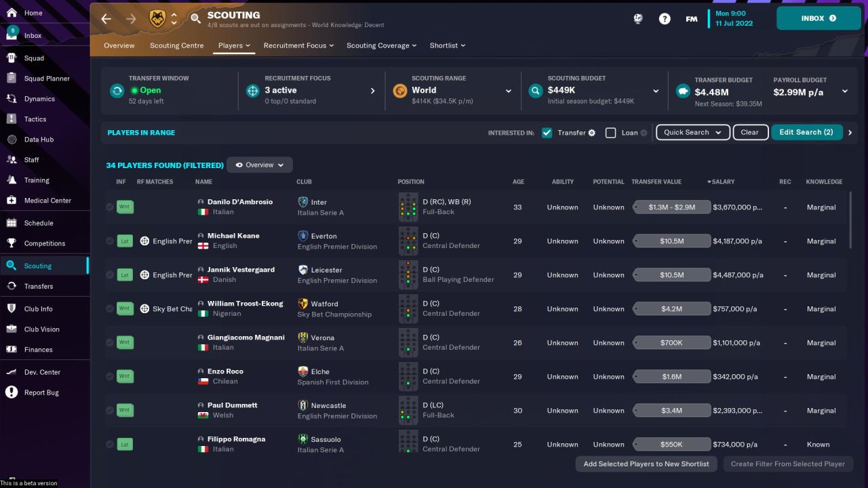The width and height of the screenshot is (868, 488).
Task: Switch to the Scouting Centre tab
Action: [x=176, y=45]
